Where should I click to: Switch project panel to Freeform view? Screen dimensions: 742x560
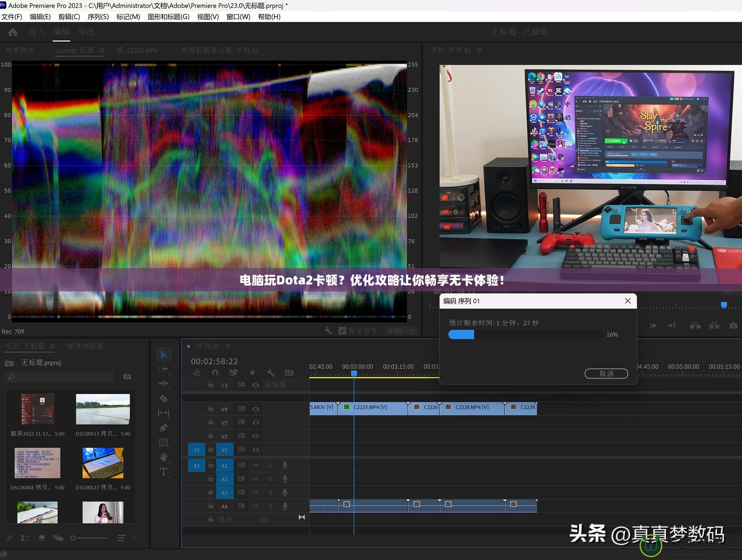(x=58, y=538)
